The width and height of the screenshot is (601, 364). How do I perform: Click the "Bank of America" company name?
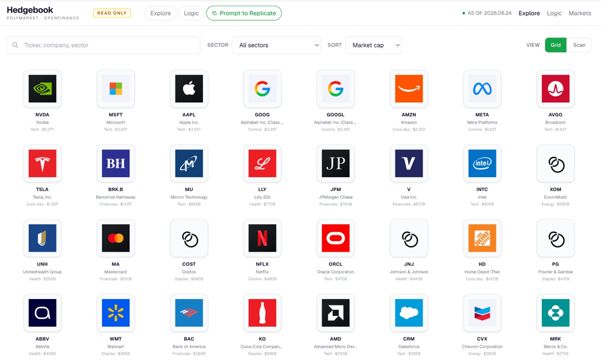tap(189, 347)
